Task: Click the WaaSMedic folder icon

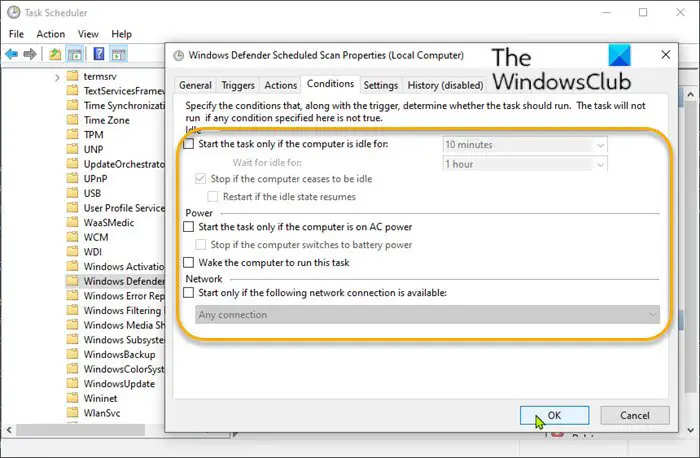Action: [72, 222]
